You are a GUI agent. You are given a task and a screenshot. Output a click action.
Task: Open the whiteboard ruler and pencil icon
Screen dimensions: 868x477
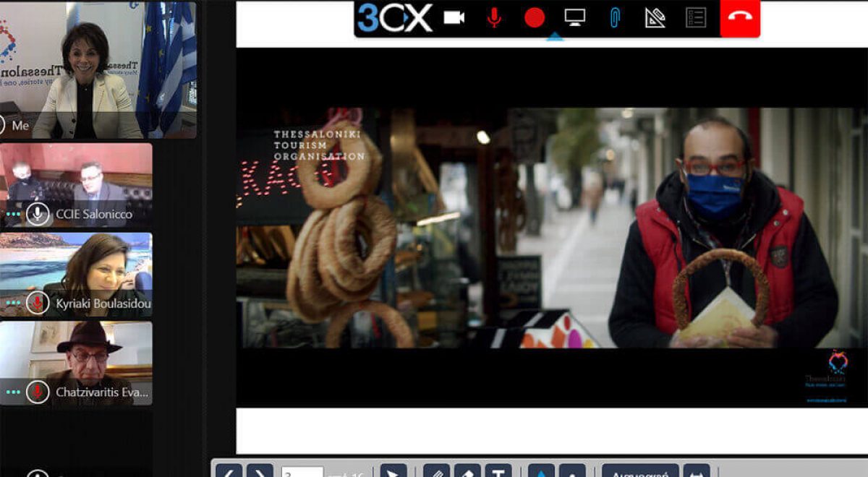tap(655, 17)
